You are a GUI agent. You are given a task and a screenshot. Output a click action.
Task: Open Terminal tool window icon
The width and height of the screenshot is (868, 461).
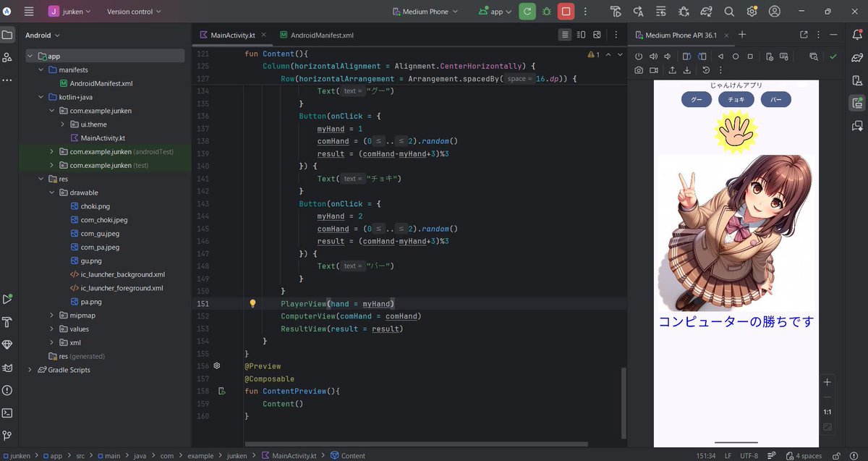click(7, 413)
